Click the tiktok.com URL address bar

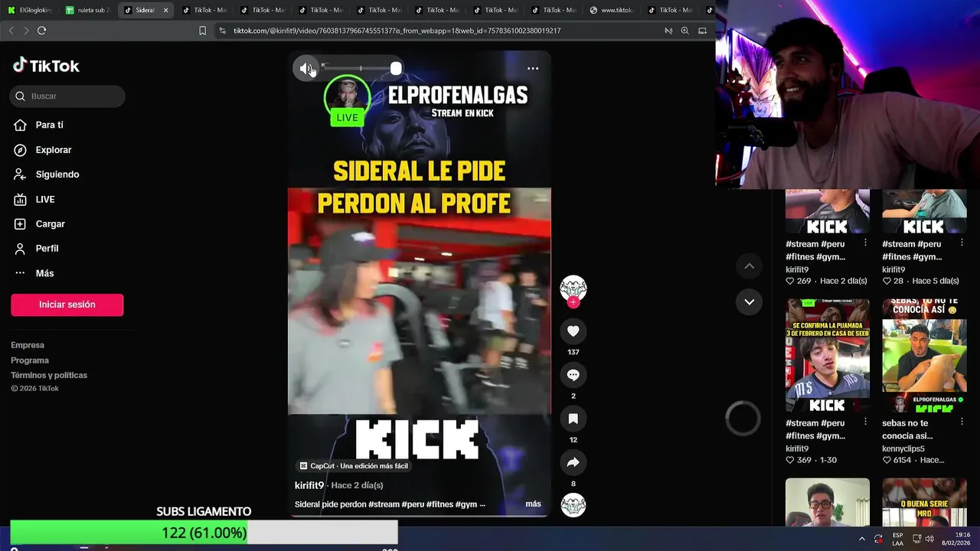click(x=397, y=31)
